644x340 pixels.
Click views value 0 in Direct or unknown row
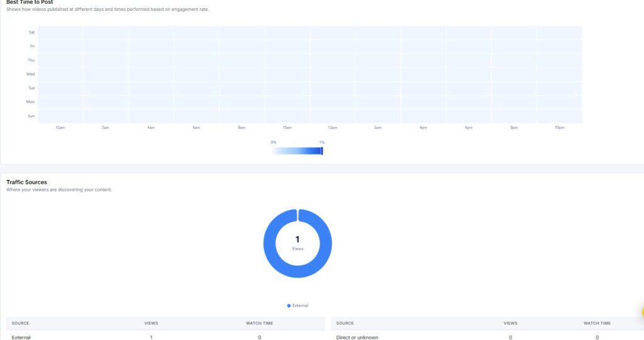(511, 337)
